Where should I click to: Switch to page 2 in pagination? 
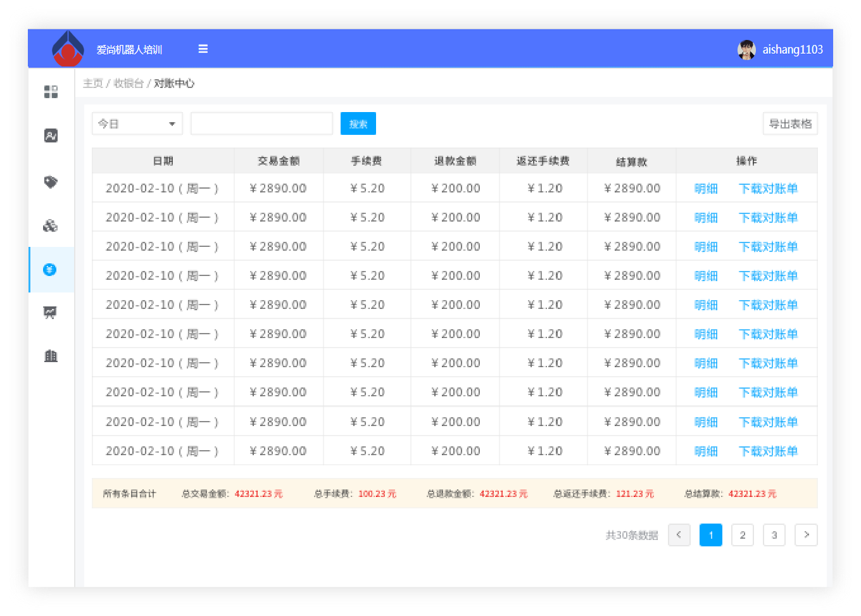pyautogui.click(x=743, y=535)
